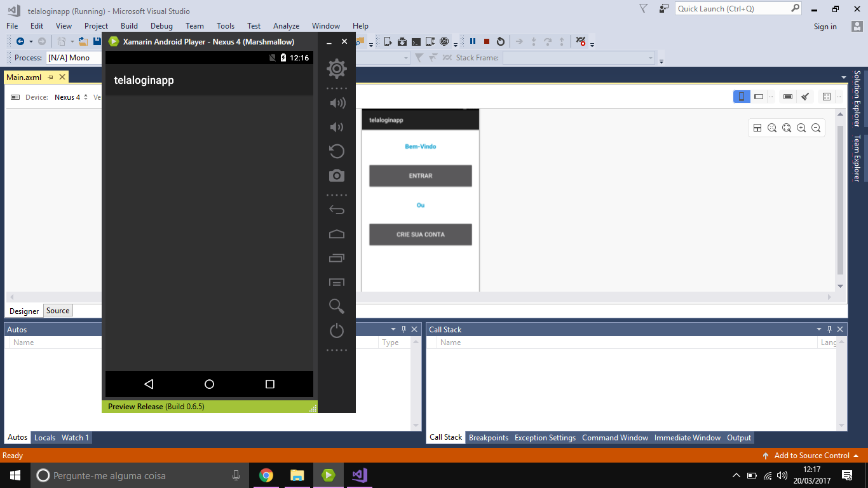
Task: Open File Explorer from the taskbar
Action: pos(297,475)
